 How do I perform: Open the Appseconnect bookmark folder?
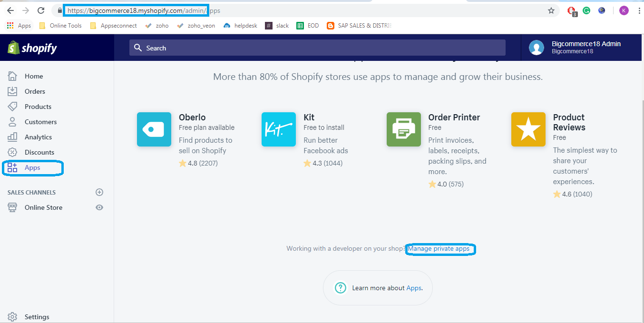(113, 26)
